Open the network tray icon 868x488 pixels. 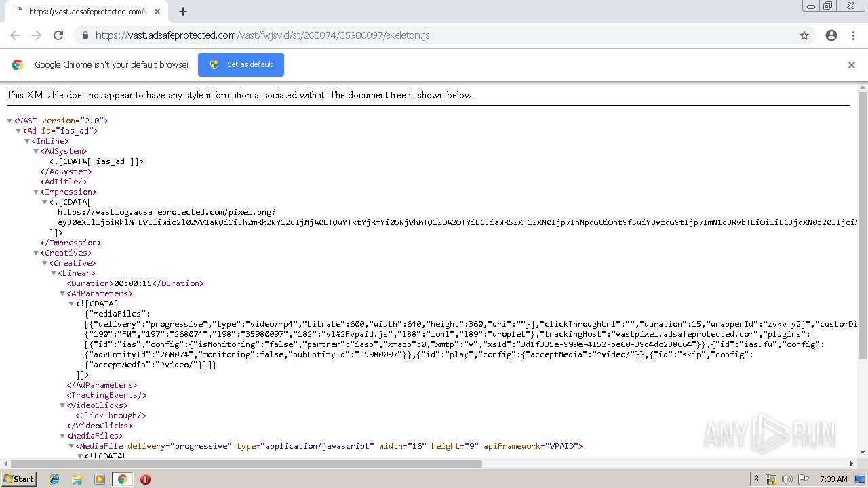coord(771,479)
